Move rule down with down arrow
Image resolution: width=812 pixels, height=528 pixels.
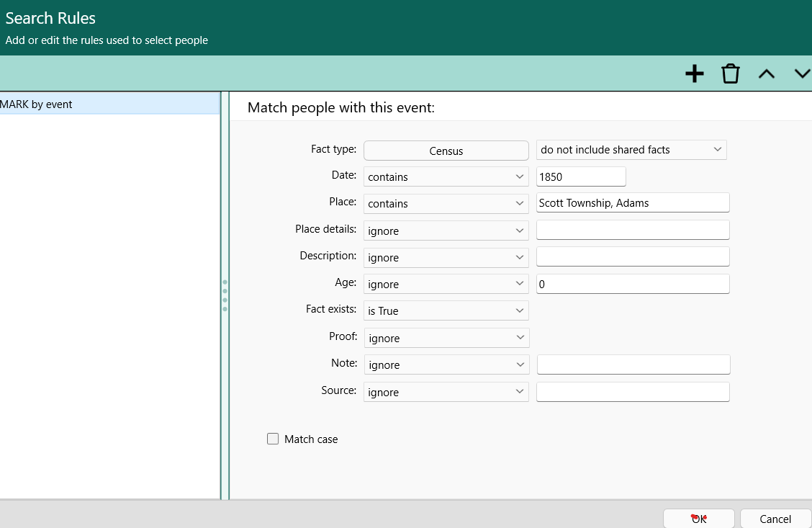coord(801,73)
